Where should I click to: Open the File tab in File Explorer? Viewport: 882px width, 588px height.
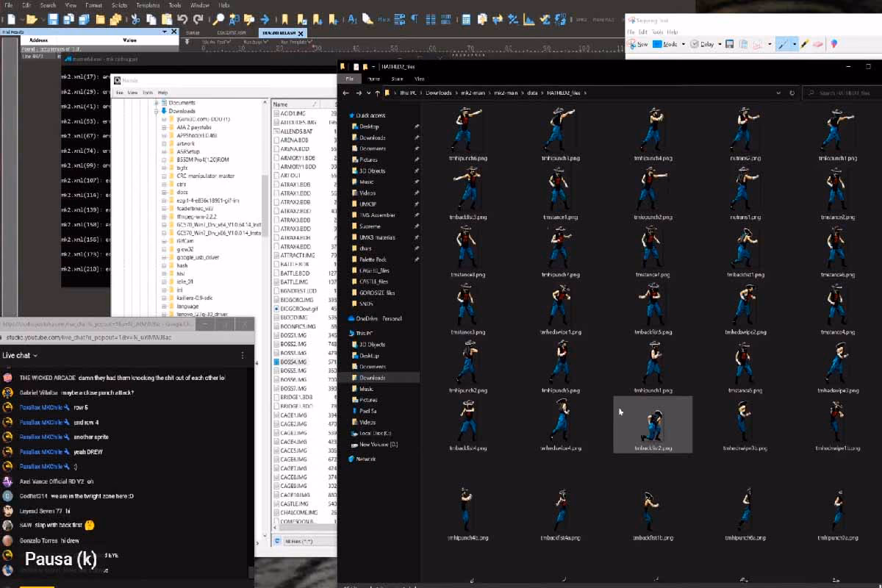(349, 79)
